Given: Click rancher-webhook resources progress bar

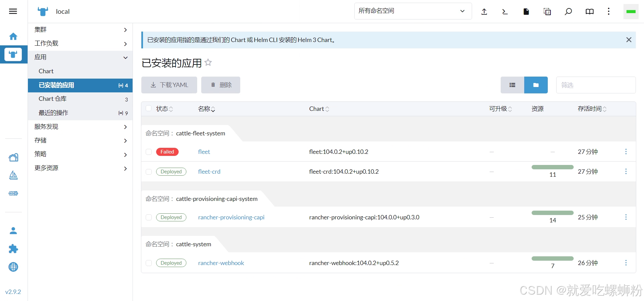Looking at the screenshot, I should click(x=552, y=258).
